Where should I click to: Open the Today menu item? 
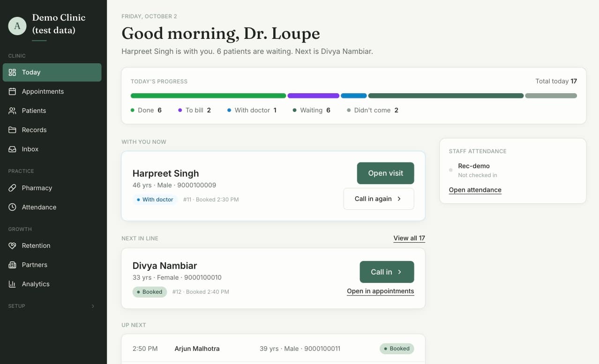click(52, 72)
